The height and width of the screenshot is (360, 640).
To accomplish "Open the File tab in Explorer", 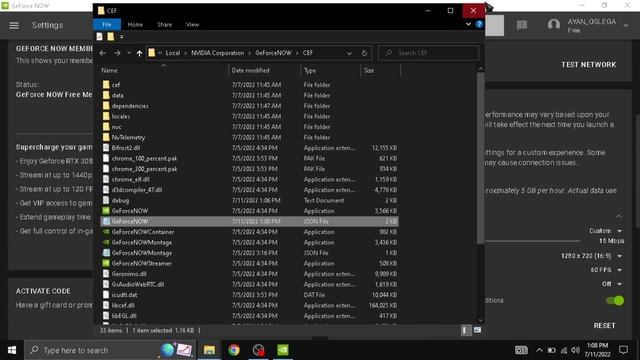I will pos(107,24).
